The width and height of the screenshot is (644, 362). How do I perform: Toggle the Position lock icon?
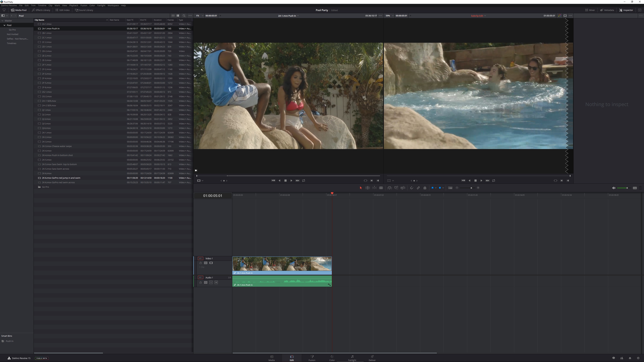click(x=425, y=188)
